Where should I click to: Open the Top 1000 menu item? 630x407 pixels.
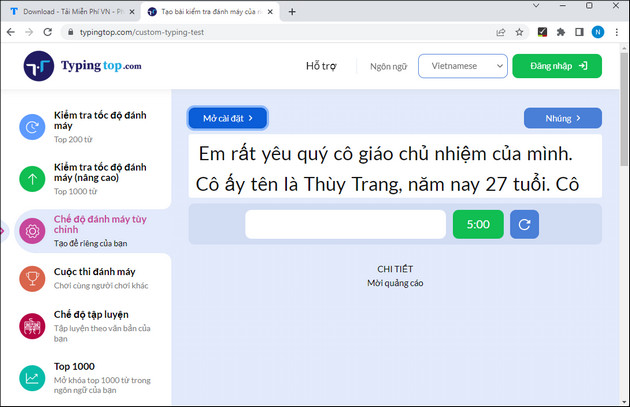click(x=74, y=366)
